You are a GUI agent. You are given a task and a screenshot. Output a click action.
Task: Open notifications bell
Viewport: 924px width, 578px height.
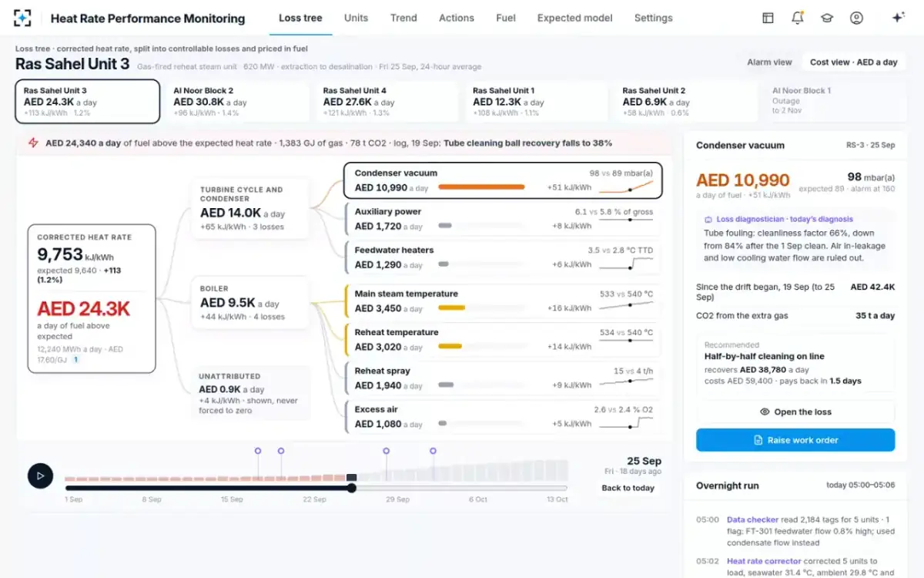[x=798, y=18]
